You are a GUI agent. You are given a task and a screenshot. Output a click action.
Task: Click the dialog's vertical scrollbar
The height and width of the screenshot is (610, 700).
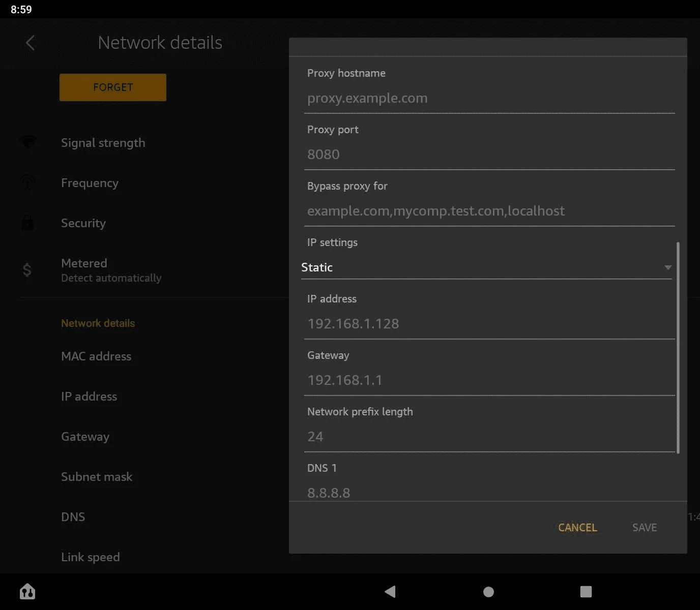pos(678,347)
